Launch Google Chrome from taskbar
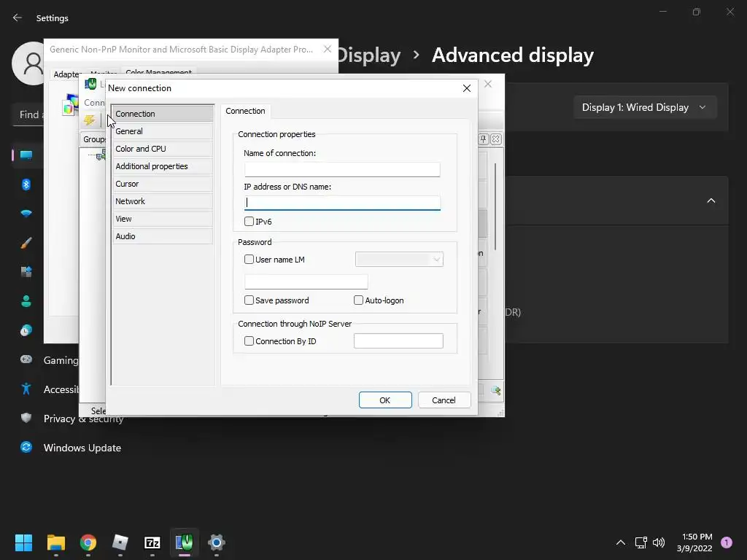This screenshot has width=747, height=560. click(88, 542)
